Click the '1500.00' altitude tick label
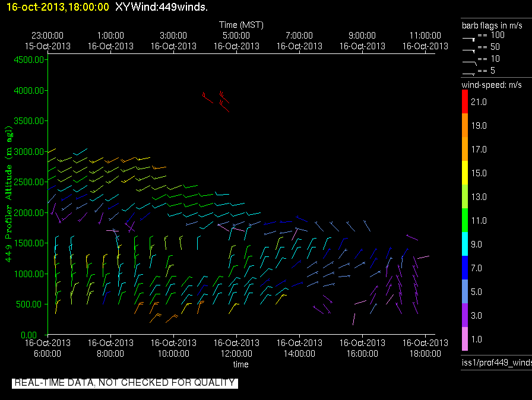This screenshot has height=400, width=532. click(29, 243)
